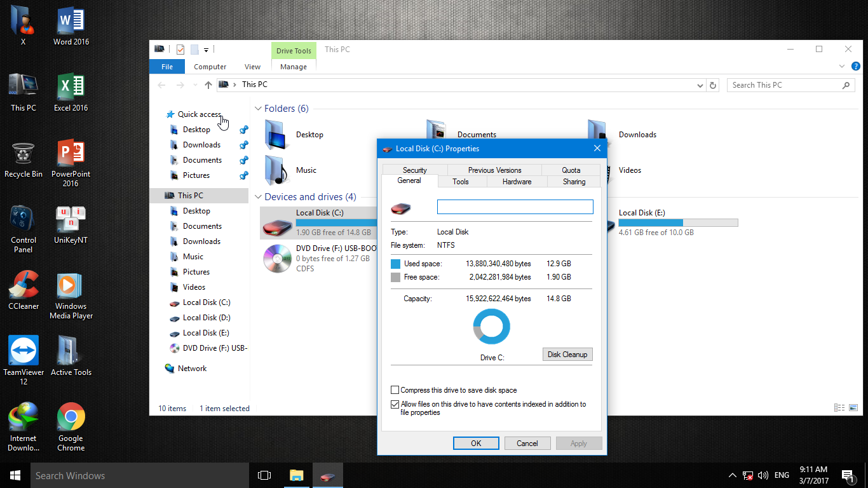The width and height of the screenshot is (868, 488).
Task: Refresh the This PC address bar
Action: click(x=713, y=85)
